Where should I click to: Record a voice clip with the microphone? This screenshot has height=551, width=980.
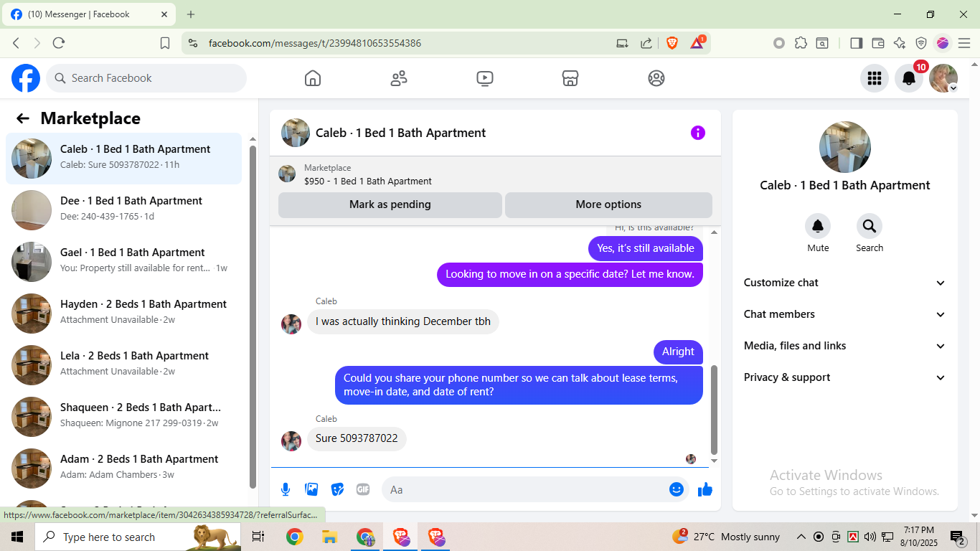tap(286, 489)
